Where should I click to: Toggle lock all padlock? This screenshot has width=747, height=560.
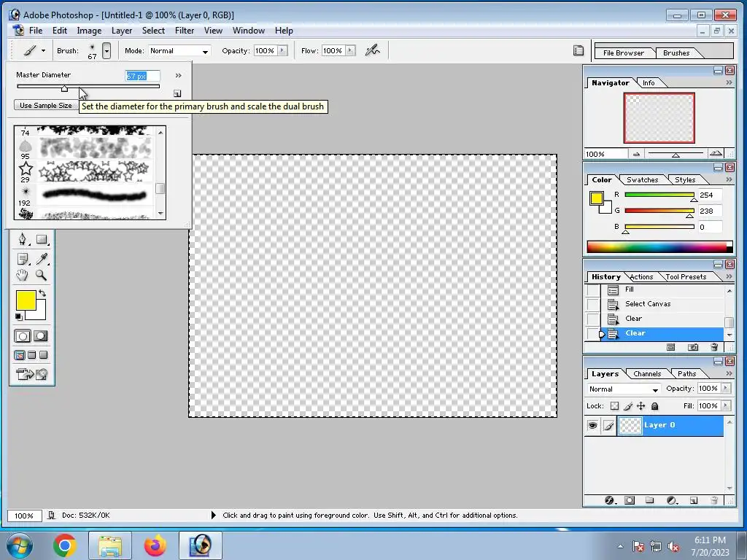coord(654,405)
